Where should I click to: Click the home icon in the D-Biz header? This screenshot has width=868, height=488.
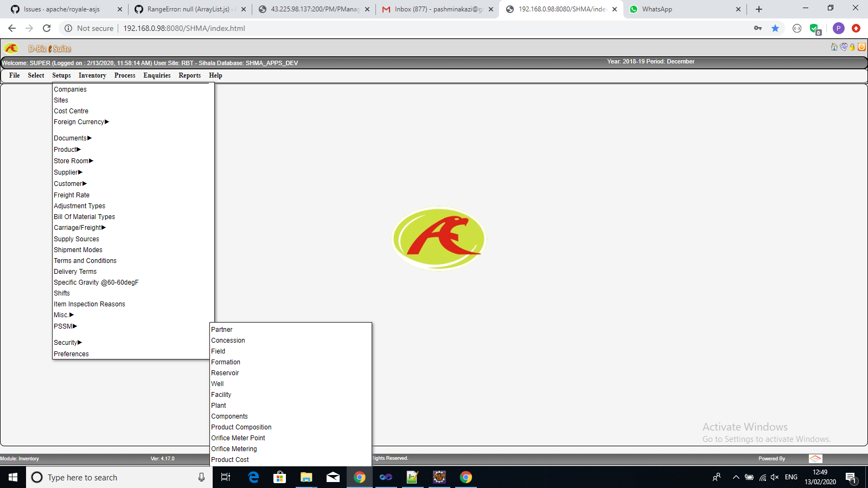point(834,47)
